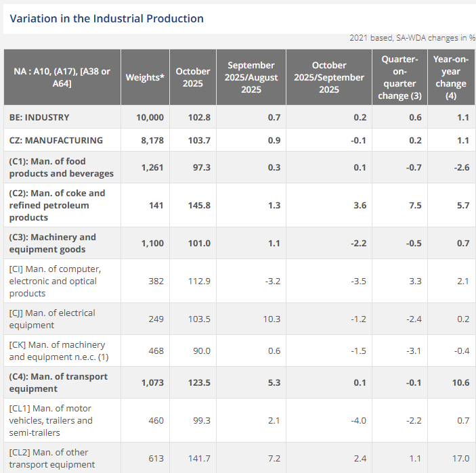Select '[CJ] Man. of electrical equipment' row label
Image resolution: width=476 pixels, height=473 pixels.
pos(52,319)
